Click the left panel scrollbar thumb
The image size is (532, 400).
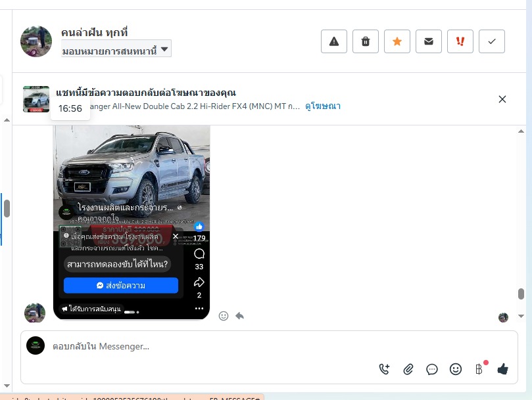click(x=7, y=208)
